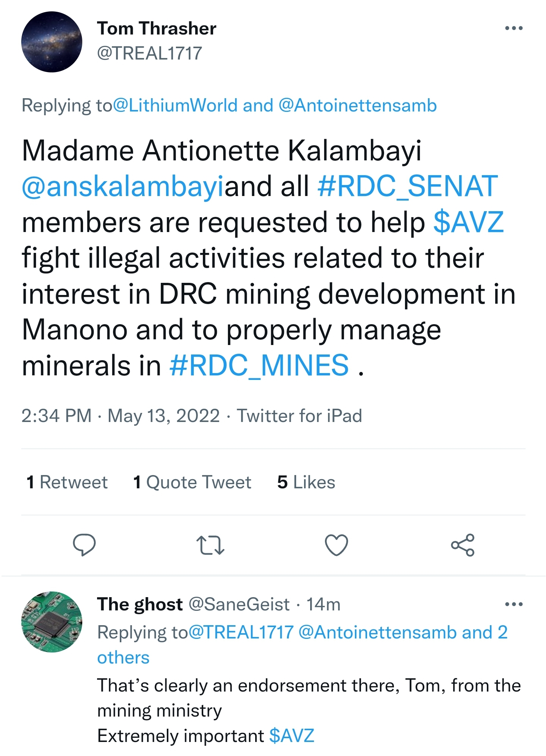This screenshot has width=546, height=756.
Task: Open the #RDC_SENAT hashtag
Action: [x=408, y=186]
